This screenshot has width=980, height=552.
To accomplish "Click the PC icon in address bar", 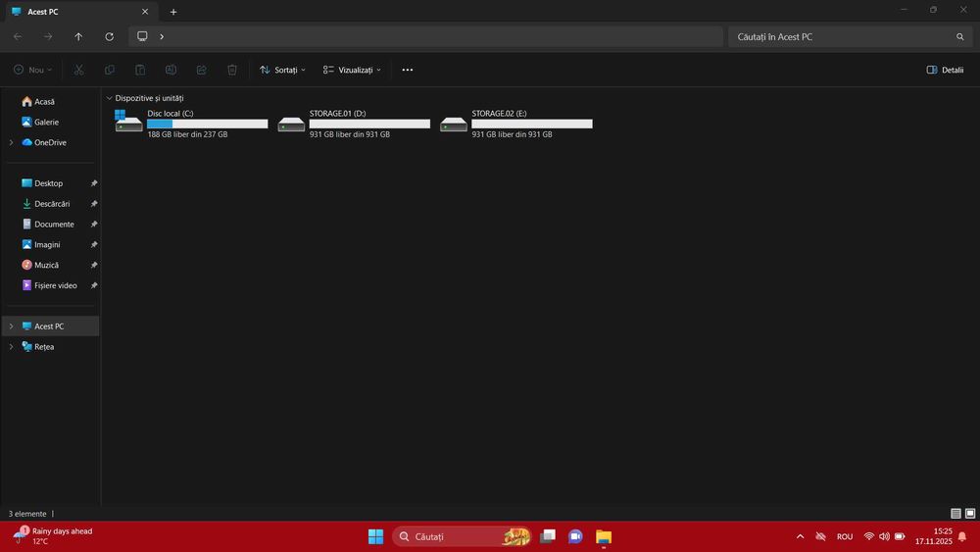I will click(x=142, y=36).
